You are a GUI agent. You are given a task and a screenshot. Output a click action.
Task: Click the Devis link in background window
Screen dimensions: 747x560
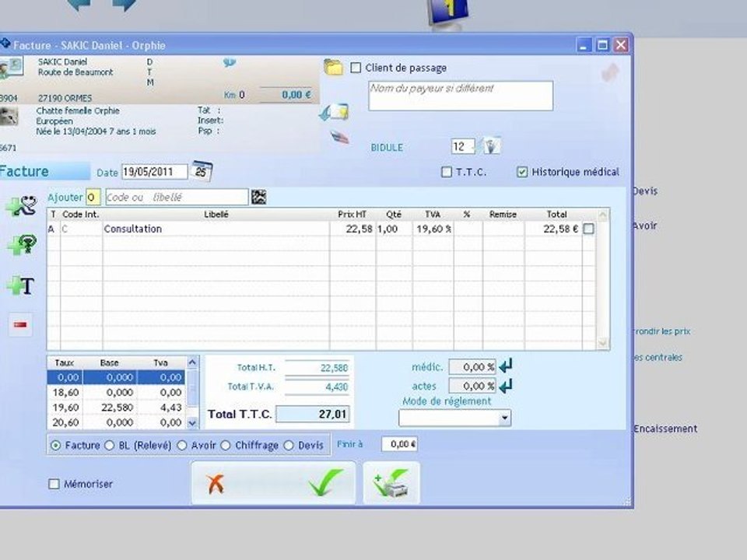645,191
